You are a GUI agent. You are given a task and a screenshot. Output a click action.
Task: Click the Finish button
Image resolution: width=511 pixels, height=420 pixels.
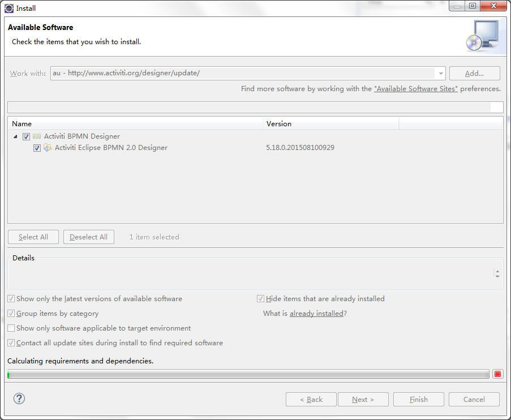tap(418, 400)
